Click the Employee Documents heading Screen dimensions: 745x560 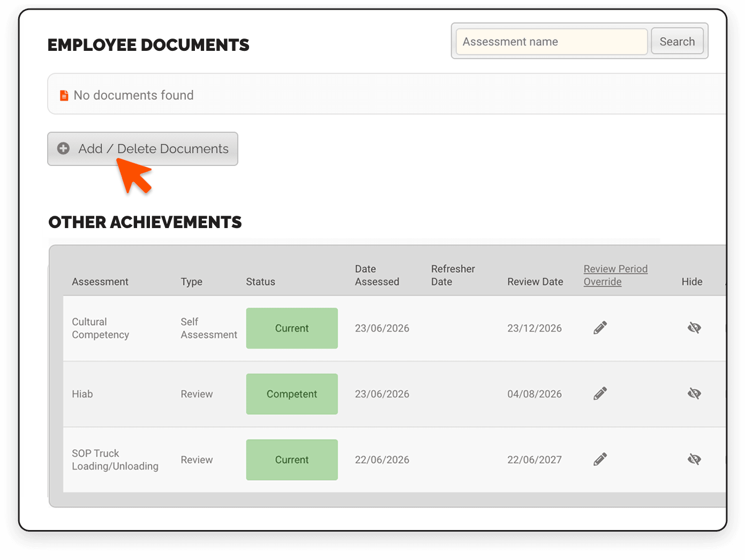pos(148,45)
